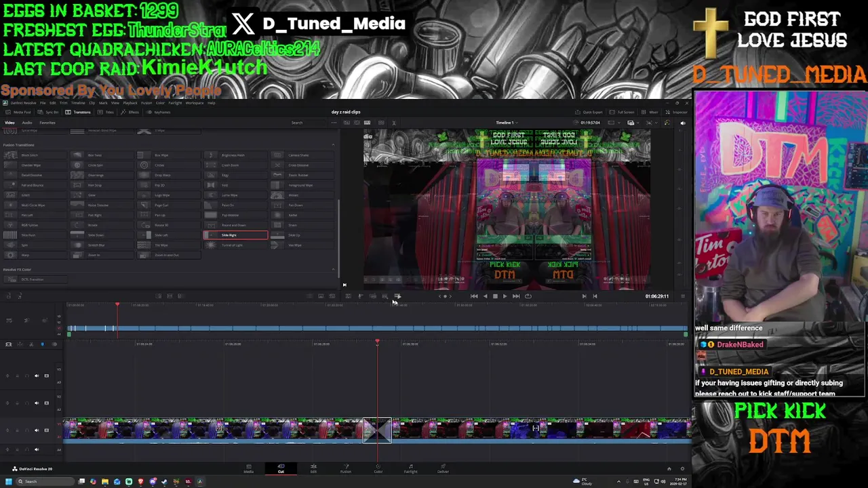Open the Titles library panel

point(105,112)
